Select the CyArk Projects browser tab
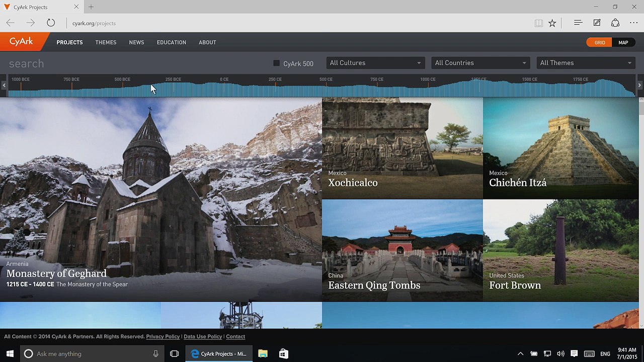Image resolution: width=644 pixels, height=362 pixels. (x=41, y=7)
